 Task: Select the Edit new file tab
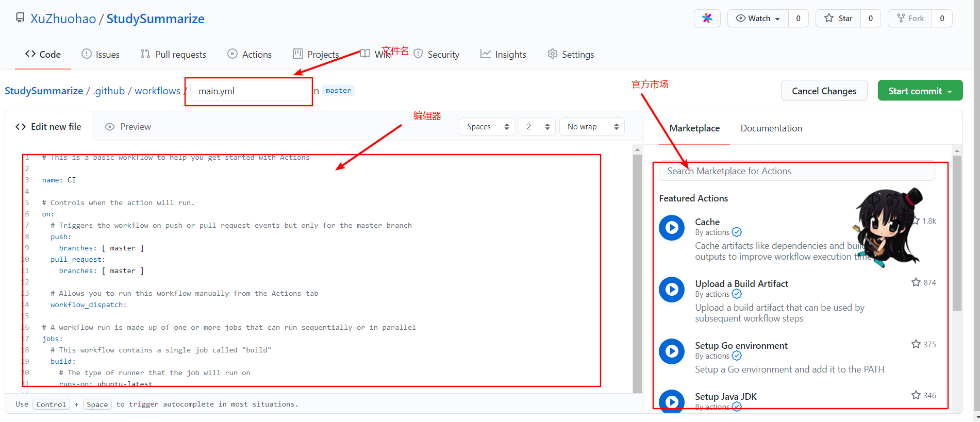click(48, 127)
